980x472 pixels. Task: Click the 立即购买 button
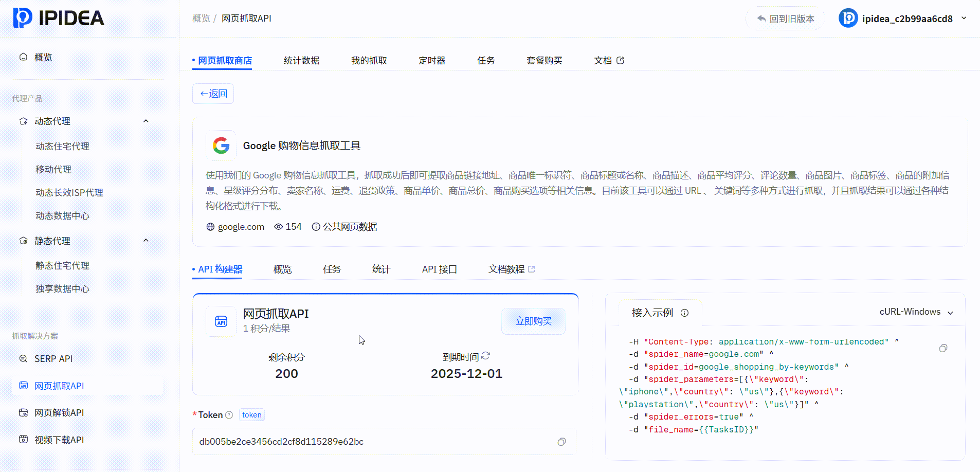[x=534, y=321]
